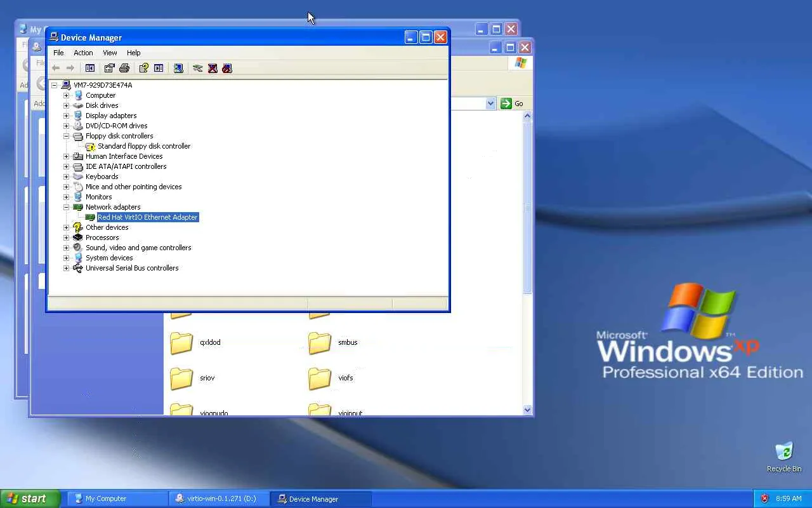This screenshot has height=508, width=812.
Task: Click the Disable device toolbar icon
Action: [227, 68]
